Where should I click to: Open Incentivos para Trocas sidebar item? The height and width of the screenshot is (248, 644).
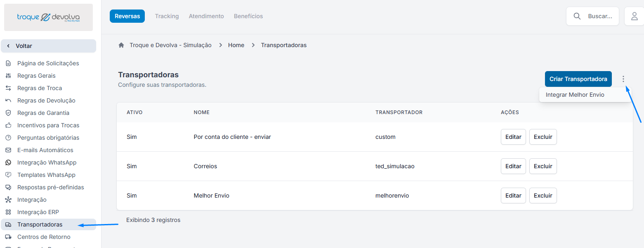point(48,125)
